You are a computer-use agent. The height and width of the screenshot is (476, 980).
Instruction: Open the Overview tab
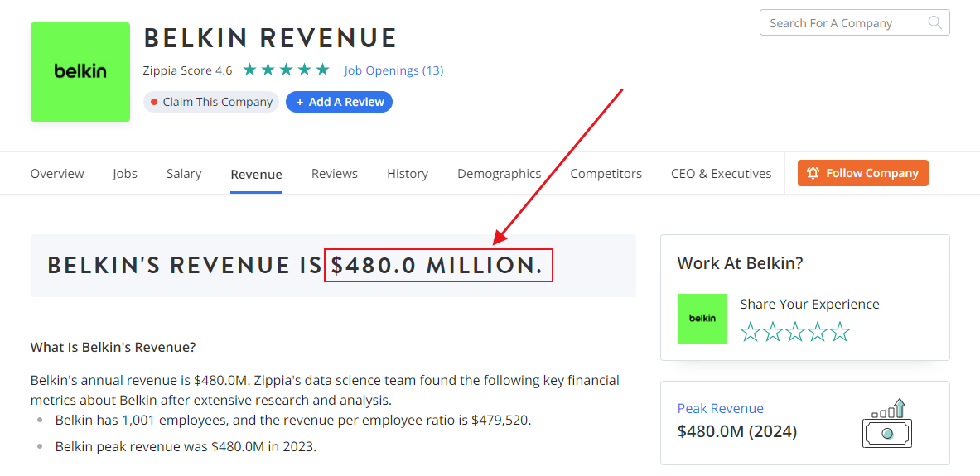(x=57, y=174)
